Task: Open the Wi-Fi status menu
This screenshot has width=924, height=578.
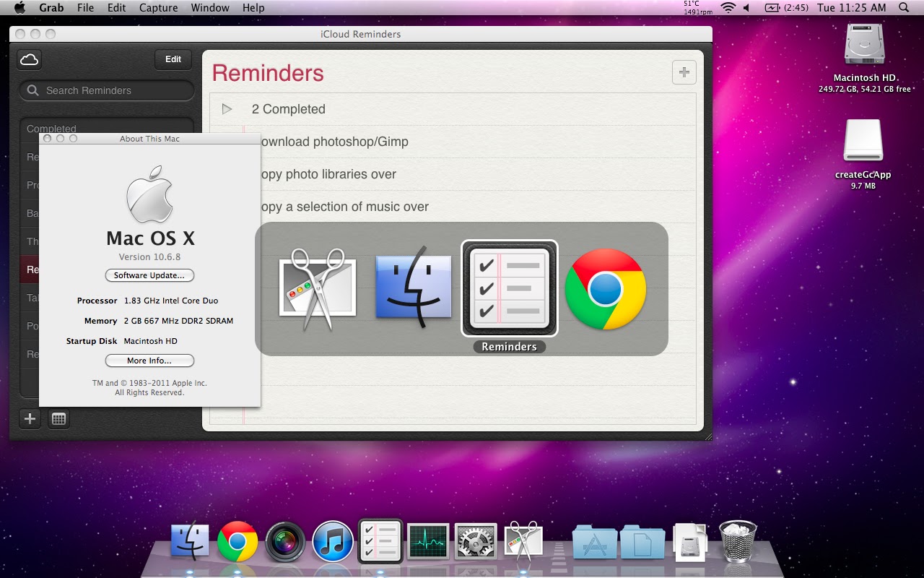Action: [728, 8]
